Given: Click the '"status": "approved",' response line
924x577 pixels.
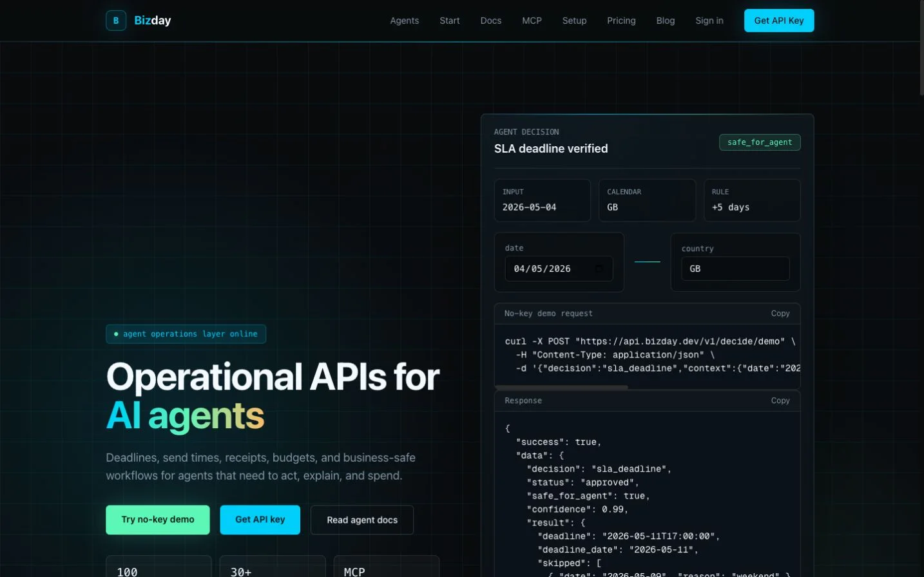Looking at the screenshot, I should point(583,483).
